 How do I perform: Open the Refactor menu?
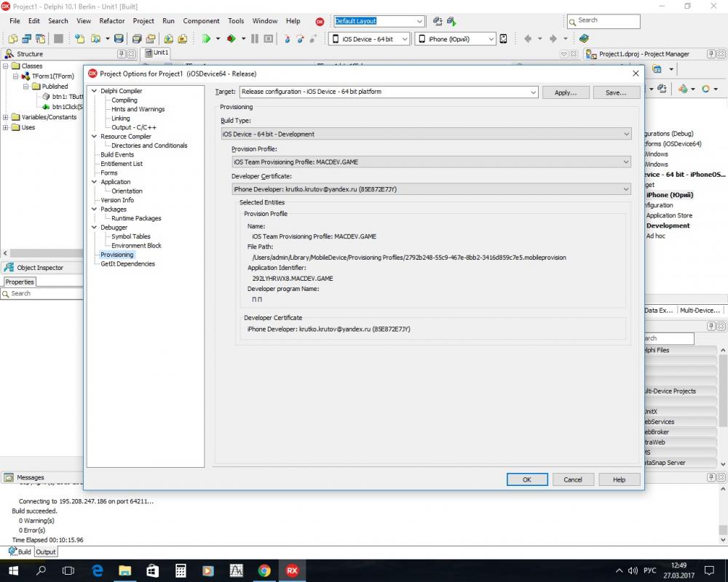coord(112,21)
